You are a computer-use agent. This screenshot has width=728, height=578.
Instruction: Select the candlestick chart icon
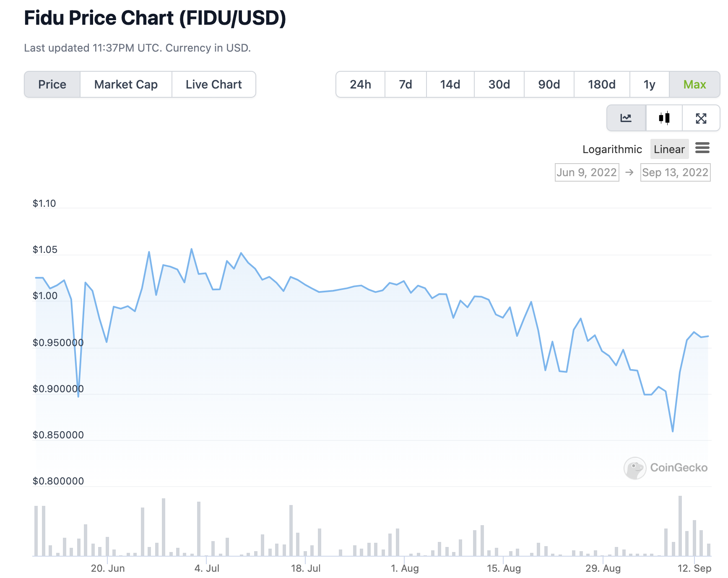click(664, 118)
